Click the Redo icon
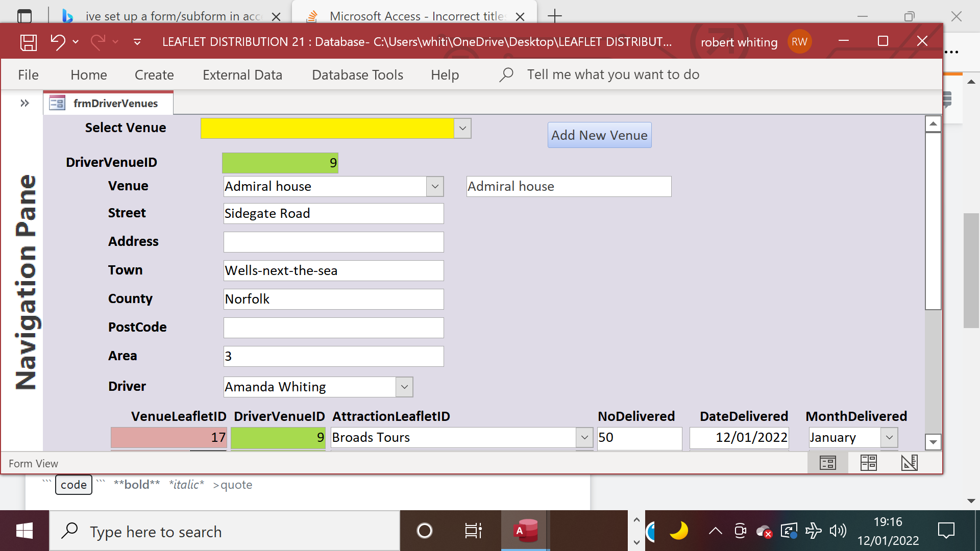Viewport: 980px width, 551px height. [x=98, y=42]
